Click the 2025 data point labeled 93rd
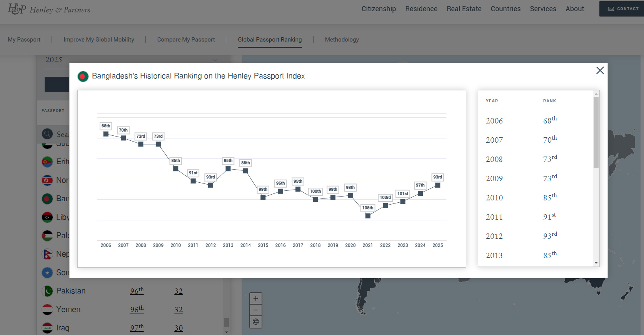This screenshot has height=335, width=644. [x=438, y=185]
